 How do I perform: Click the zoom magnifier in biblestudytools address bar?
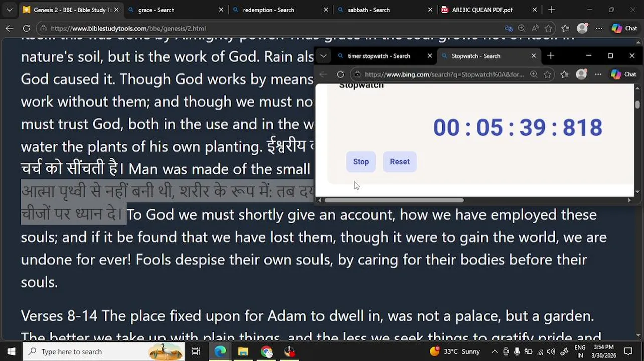click(522, 28)
